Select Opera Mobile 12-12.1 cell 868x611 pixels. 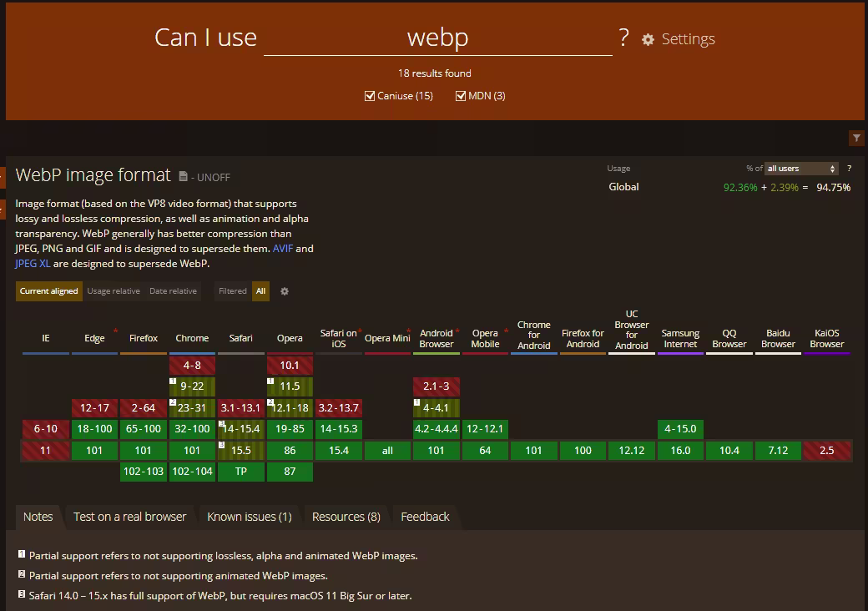point(485,429)
